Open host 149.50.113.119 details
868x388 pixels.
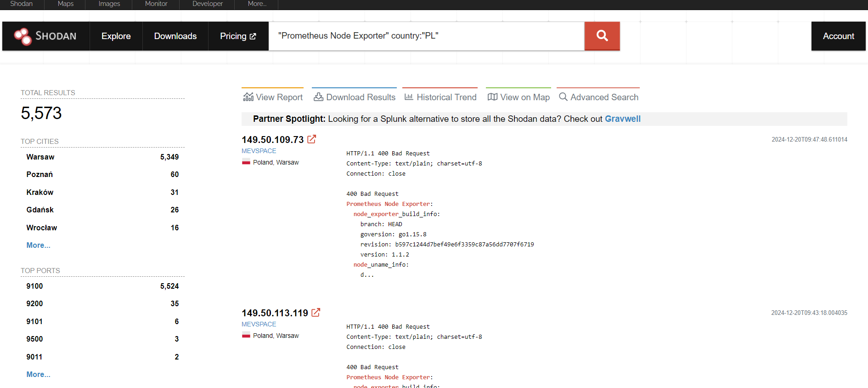(x=275, y=313)
